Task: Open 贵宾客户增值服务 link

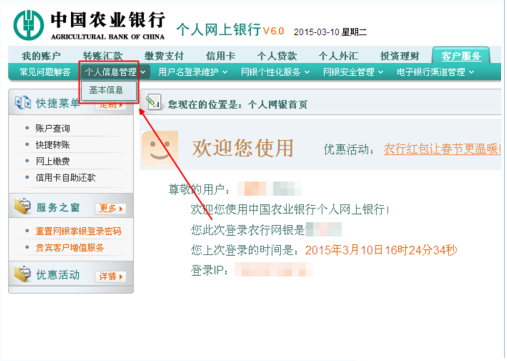Action: (70, 248)
